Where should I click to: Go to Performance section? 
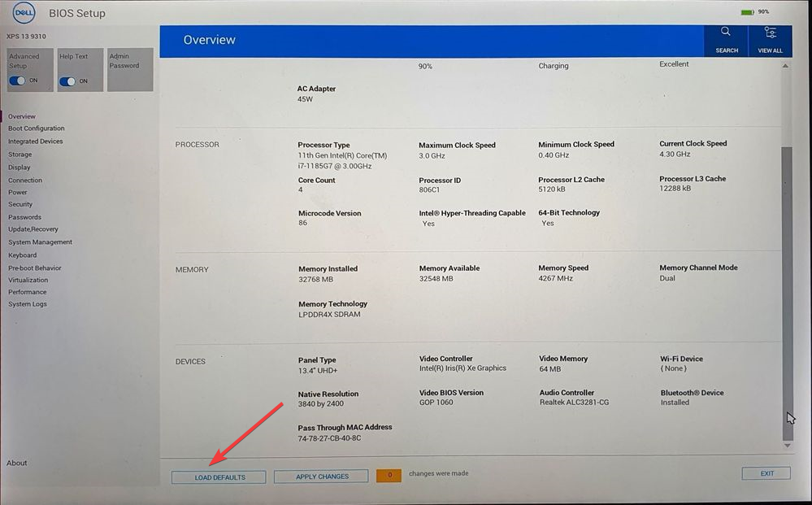27,292
